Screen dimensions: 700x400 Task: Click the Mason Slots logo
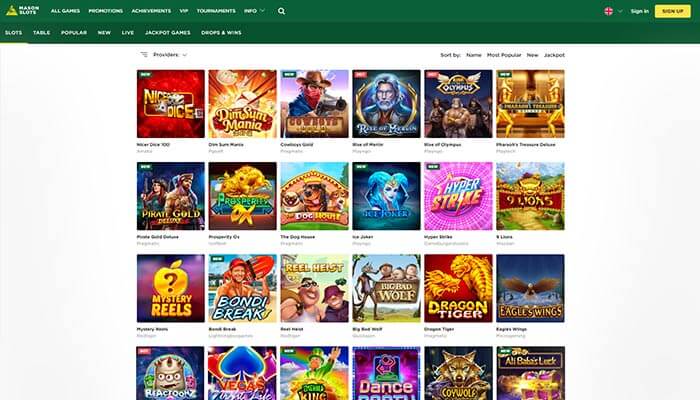(22, 10)
